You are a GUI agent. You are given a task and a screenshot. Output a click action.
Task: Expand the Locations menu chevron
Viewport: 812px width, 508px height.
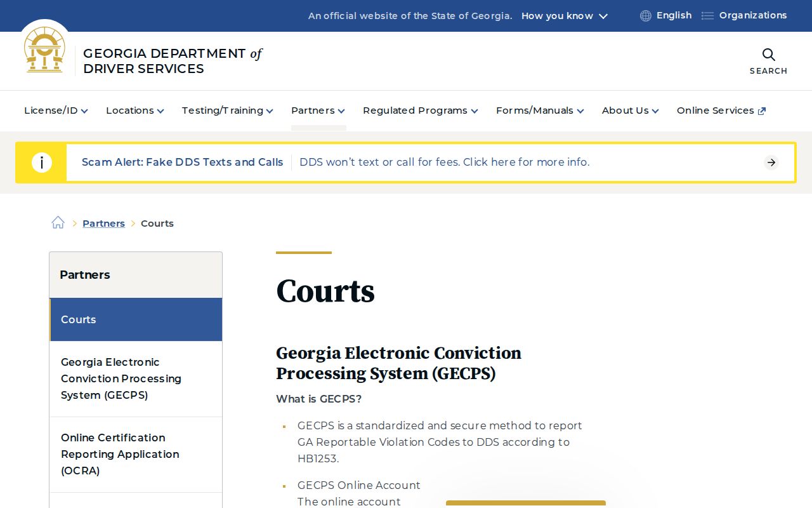point(160,111)
